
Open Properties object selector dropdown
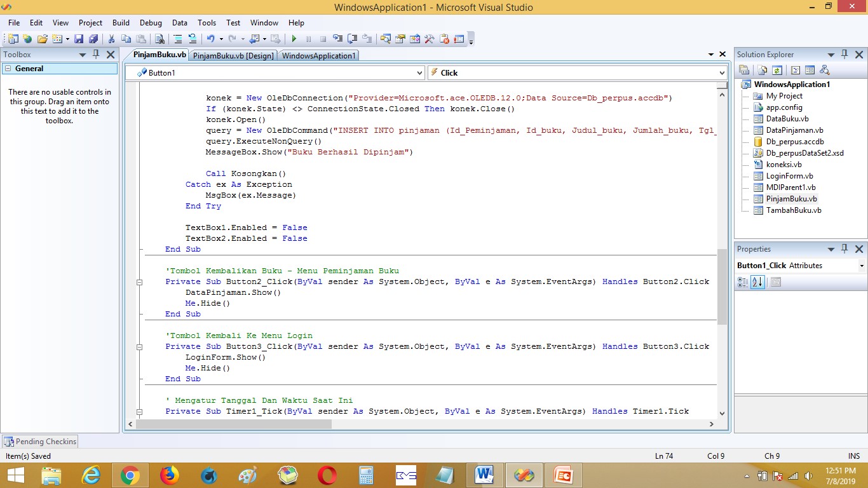point(861,266)
